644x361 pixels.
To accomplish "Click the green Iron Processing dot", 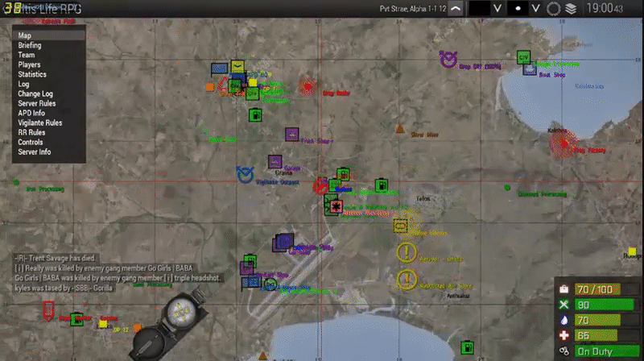I will (x=16, y=182).
